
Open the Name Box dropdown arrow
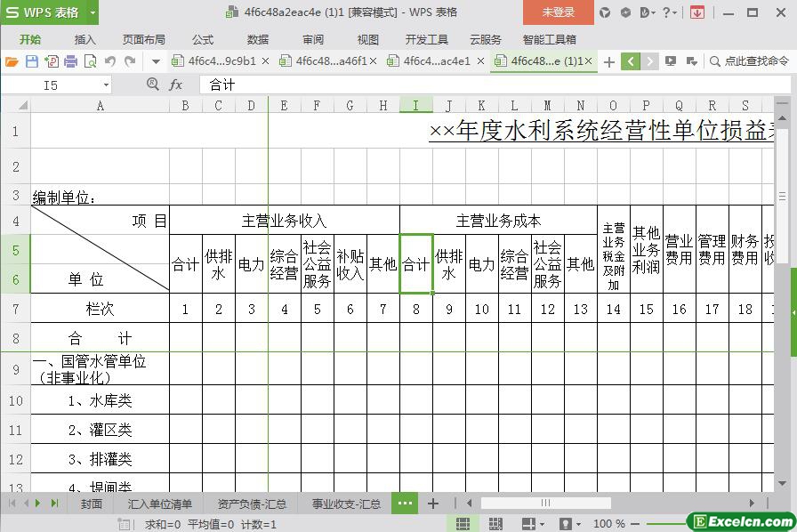[106, 85]
